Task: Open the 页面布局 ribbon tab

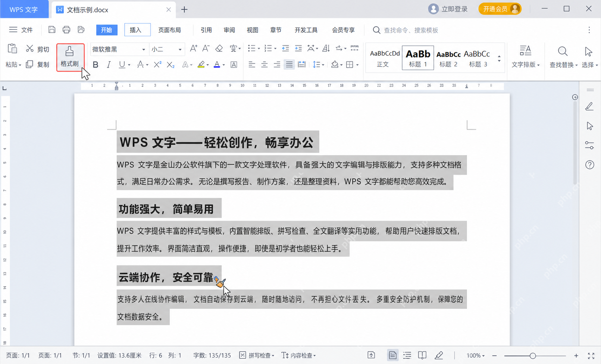Action: coord(169,30)
